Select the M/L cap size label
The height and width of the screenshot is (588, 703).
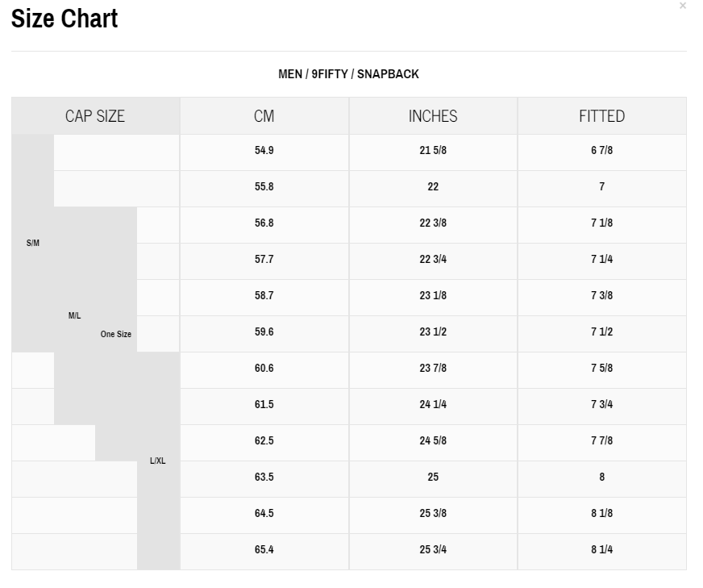tap(75, 315)
